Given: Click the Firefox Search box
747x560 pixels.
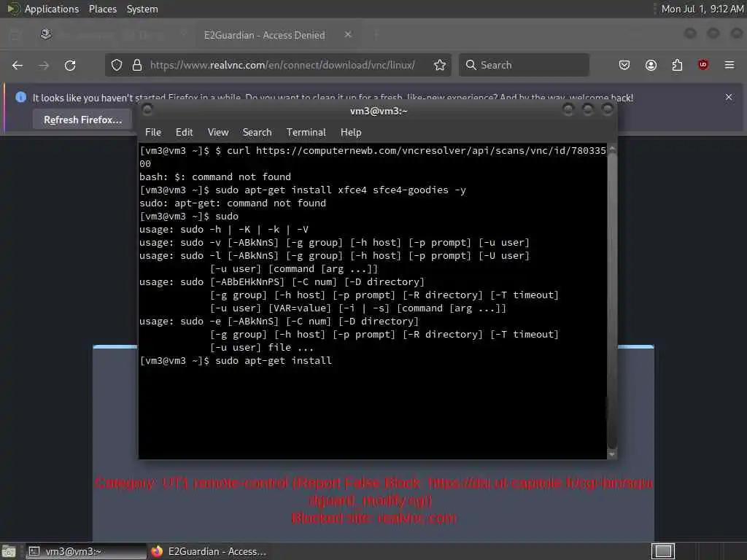Looking at the screenshot, I should (x=524, y=65).
